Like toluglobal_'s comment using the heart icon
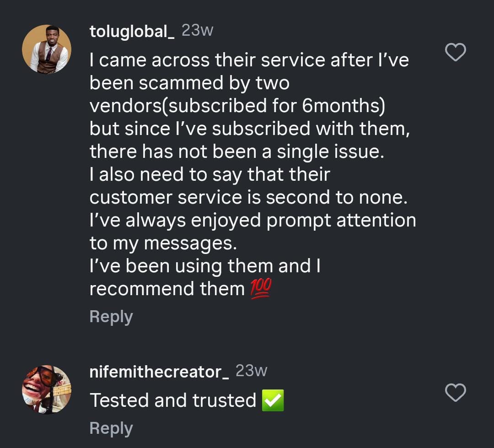 click(456, 52)
